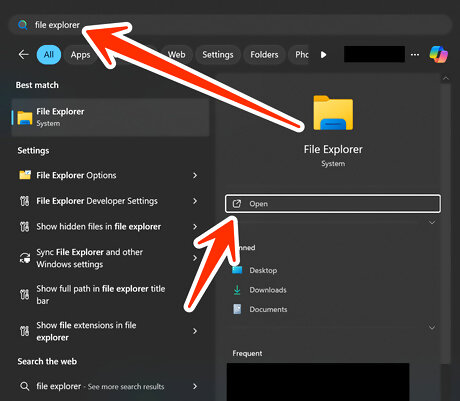Switch to the partially shown Photos filter tab
Screen dimensions: 460x401
pyautogui.click(x=299, y=55)
